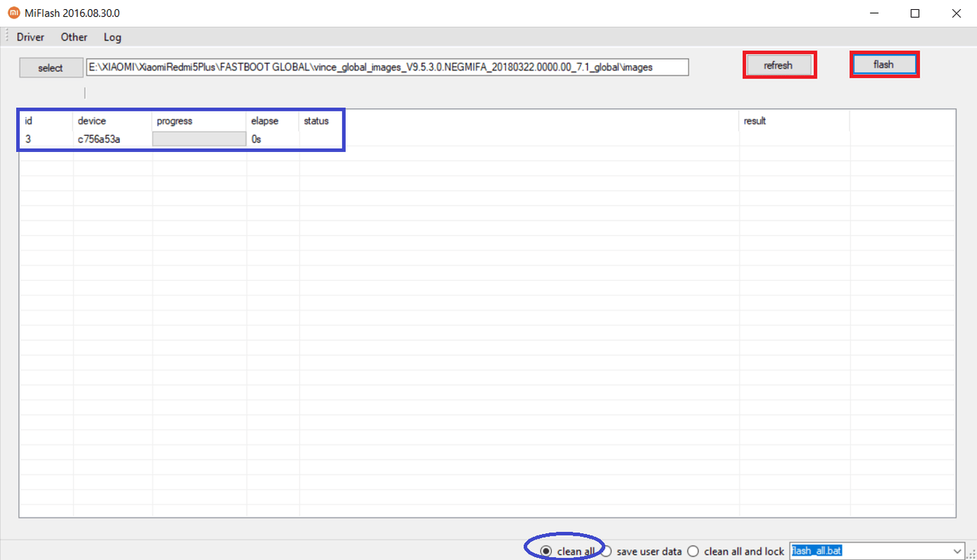Open the Log menu
Screen dimensions: 977x560
click(x=112, y=37)
